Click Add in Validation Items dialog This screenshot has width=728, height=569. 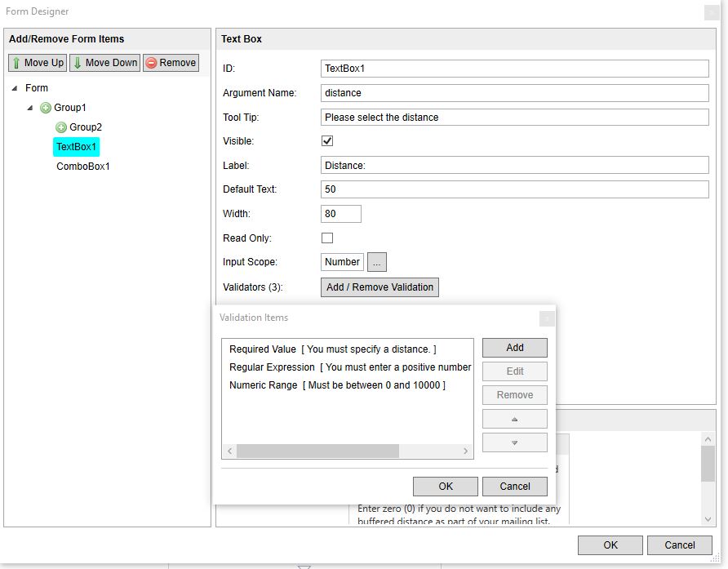pyautogui.click(x=514, y=348)
